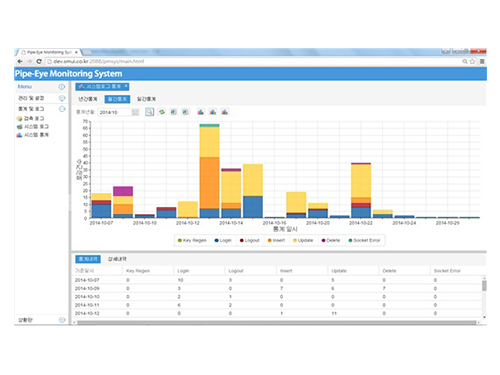Click the magnifier search icon in the toolbar
The height and width of the screenshot is (375, 500).
coord(149,112)
